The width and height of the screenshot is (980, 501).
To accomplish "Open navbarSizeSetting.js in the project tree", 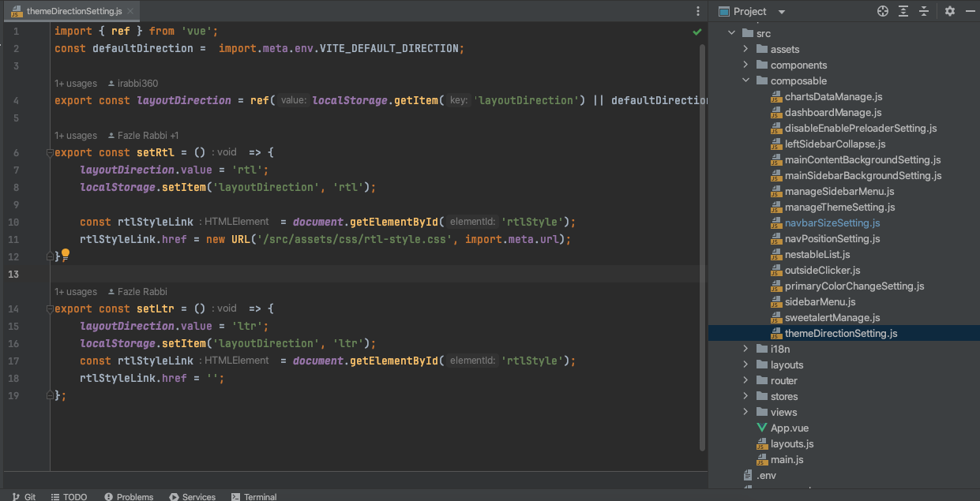I will click(x=832, y=223).
